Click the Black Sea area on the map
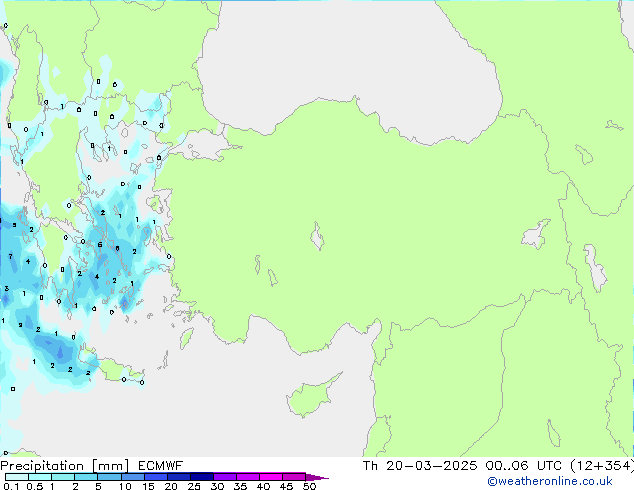Screen dimensions: 634x490 pyautogui.click(x=348, y=61)
